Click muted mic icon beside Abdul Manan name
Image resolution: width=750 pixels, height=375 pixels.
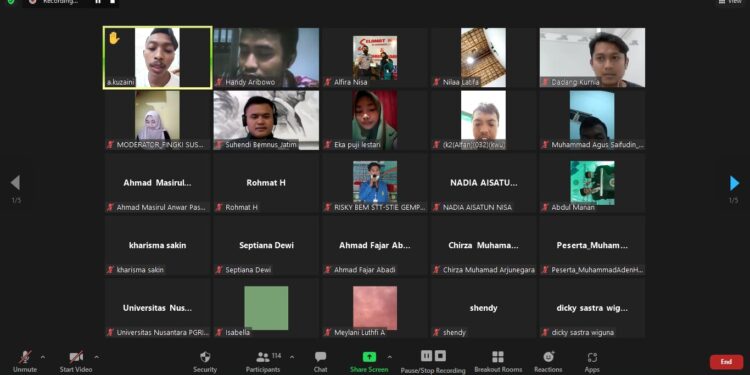[x=545, y=207]
